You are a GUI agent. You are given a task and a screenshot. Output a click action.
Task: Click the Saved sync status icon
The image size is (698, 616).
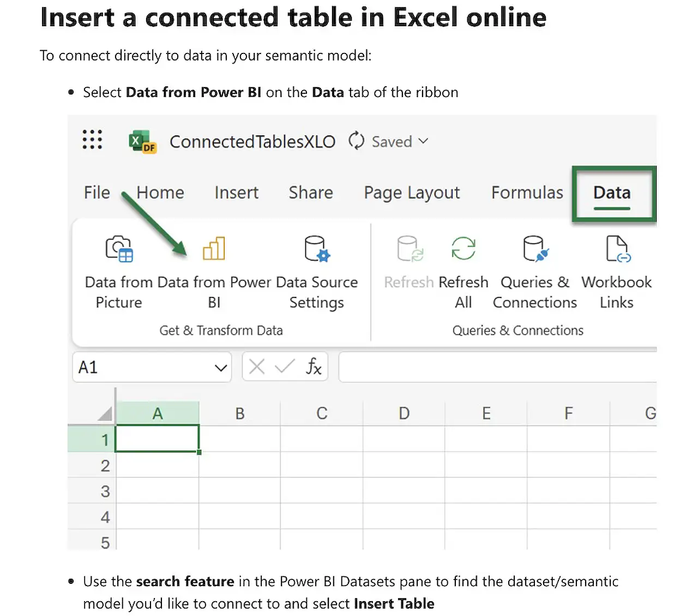[x=356, y=141]
